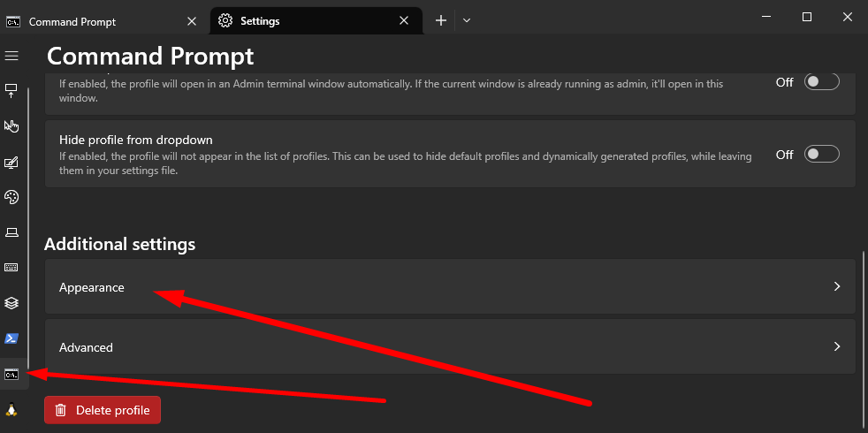
Task: Select the PowerShell profile icon
Action: tap(11, 338)
